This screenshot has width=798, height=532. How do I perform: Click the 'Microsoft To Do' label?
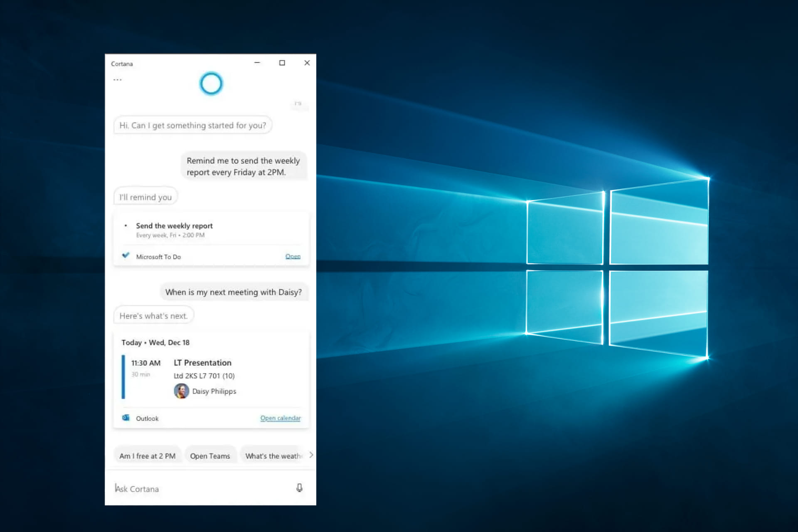pos(158,257)
